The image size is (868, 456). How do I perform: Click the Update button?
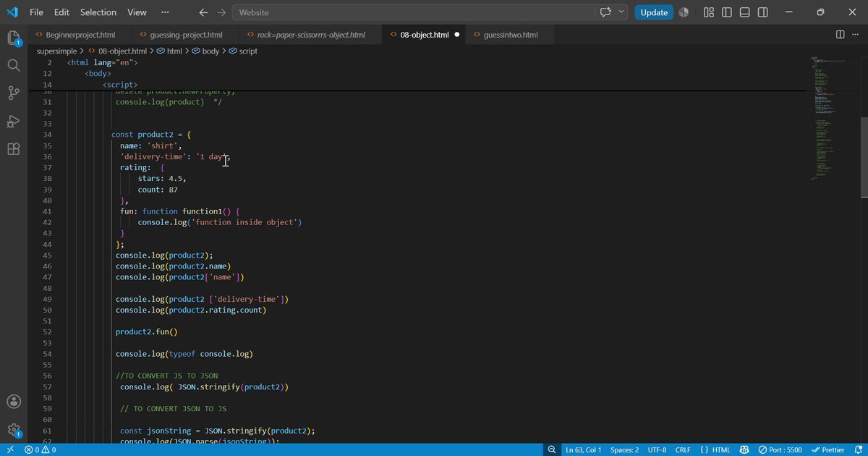click(x=654, y=12)
